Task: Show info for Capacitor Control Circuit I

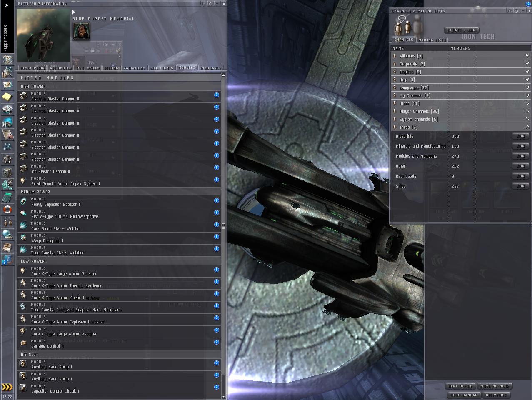Action: (217, 387)
